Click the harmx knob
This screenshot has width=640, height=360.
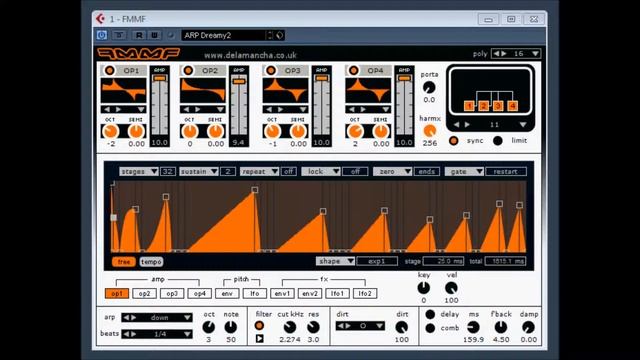coord(429,131)
